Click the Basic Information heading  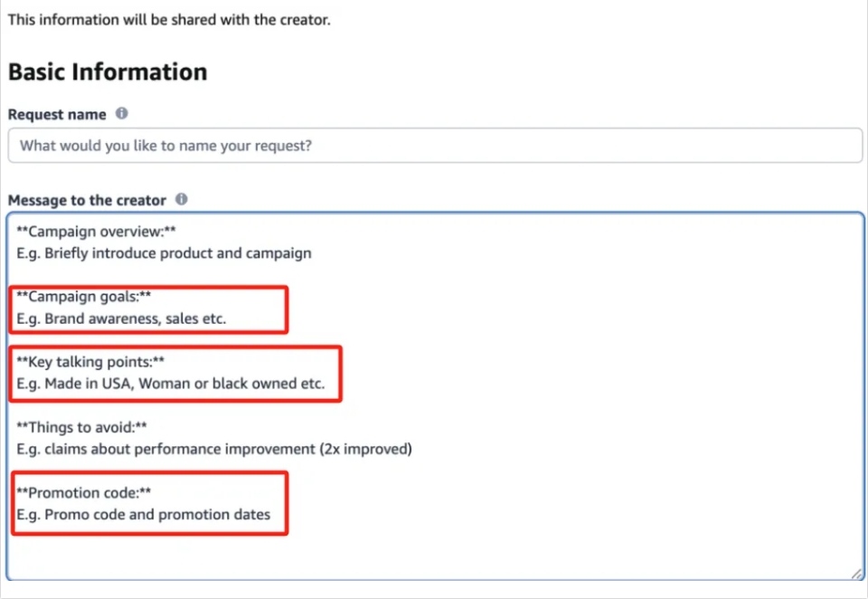108,72
